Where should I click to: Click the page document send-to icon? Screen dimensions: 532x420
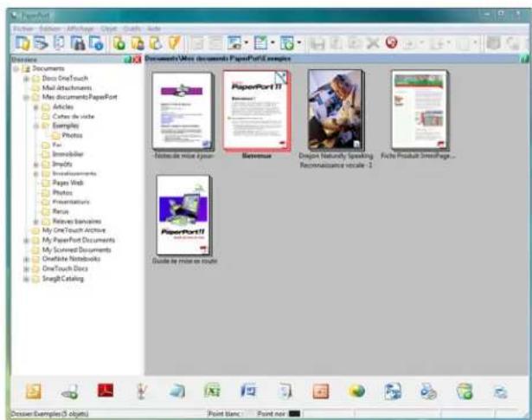pos(285,391)
